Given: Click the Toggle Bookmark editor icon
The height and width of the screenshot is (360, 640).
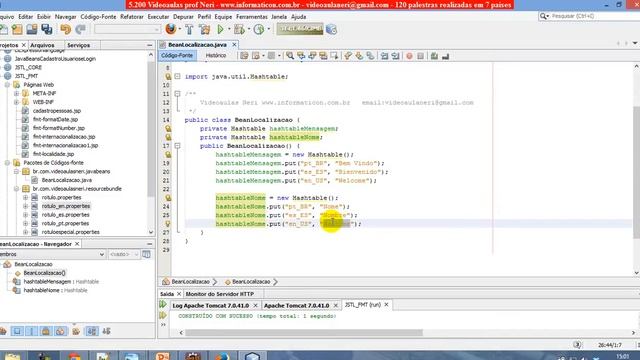Looking at the screenshot, I should click(370, 56).
